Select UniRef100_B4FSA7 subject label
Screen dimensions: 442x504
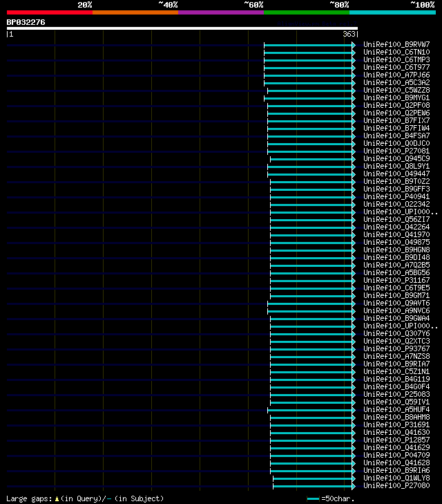point(396,136)
